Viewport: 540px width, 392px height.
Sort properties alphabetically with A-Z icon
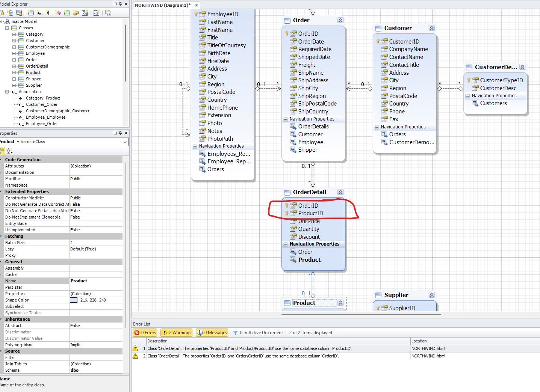[10, 151]
